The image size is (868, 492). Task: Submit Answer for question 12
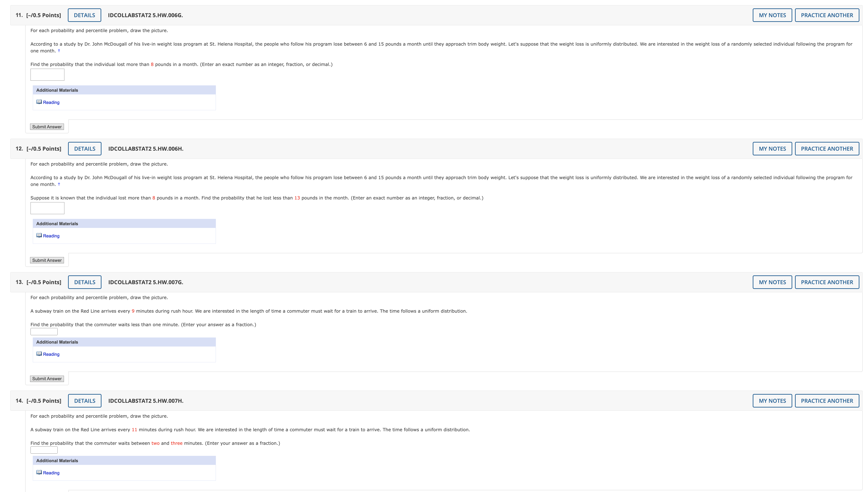click(x=47, y=260)
